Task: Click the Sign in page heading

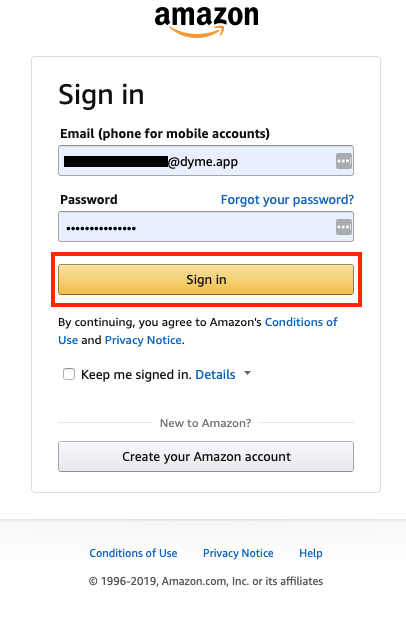Action: 101,96
